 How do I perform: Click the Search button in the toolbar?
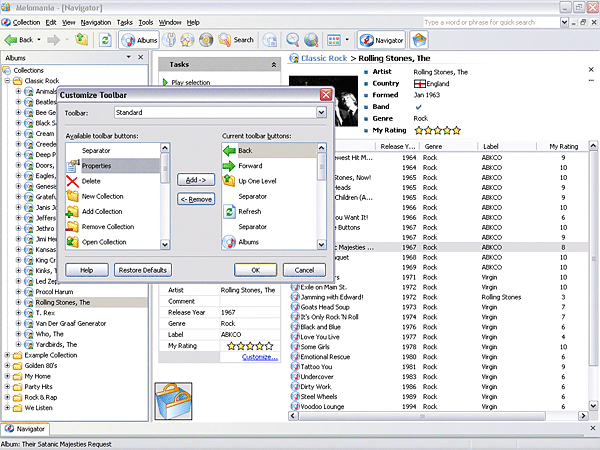click(x=236, y=40)
